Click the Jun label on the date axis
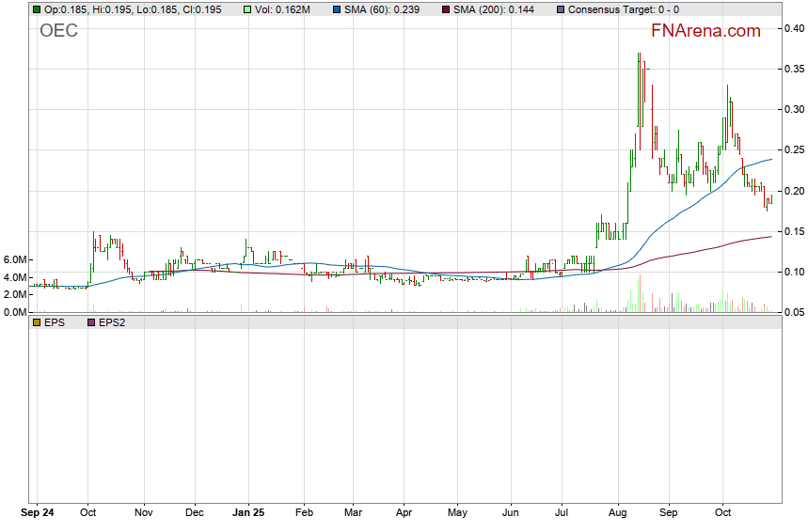 pos(511,514)
